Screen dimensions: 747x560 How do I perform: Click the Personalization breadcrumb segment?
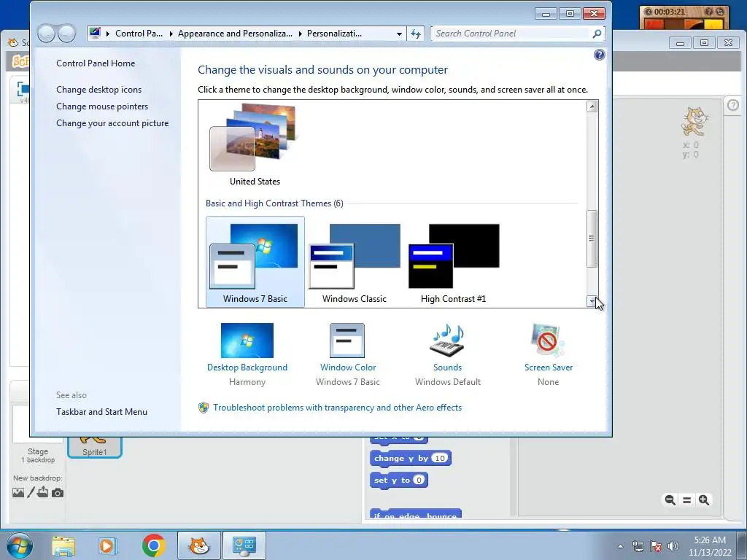tap(334, 34)
